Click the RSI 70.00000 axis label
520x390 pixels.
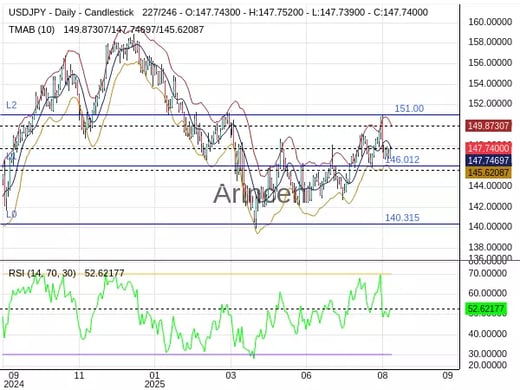(487, 273)
